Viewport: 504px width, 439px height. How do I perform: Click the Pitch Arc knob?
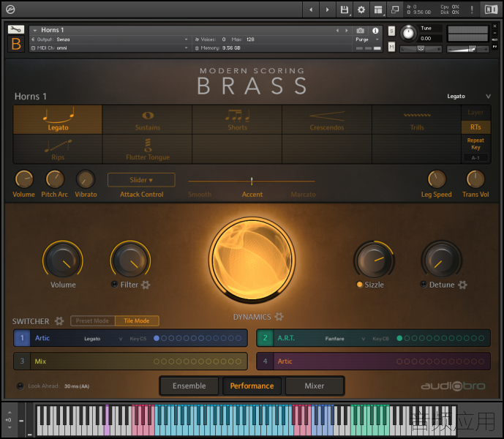click(x=55, y=179)
